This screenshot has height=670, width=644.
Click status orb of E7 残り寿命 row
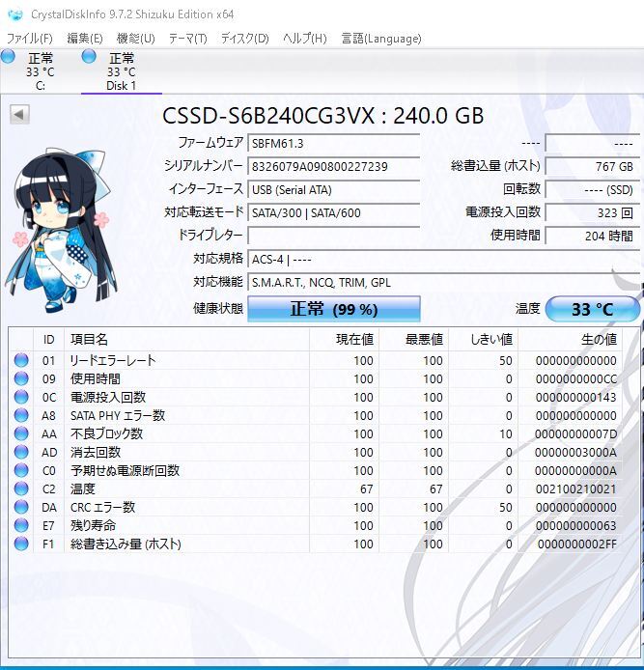[x=21, y=525]
